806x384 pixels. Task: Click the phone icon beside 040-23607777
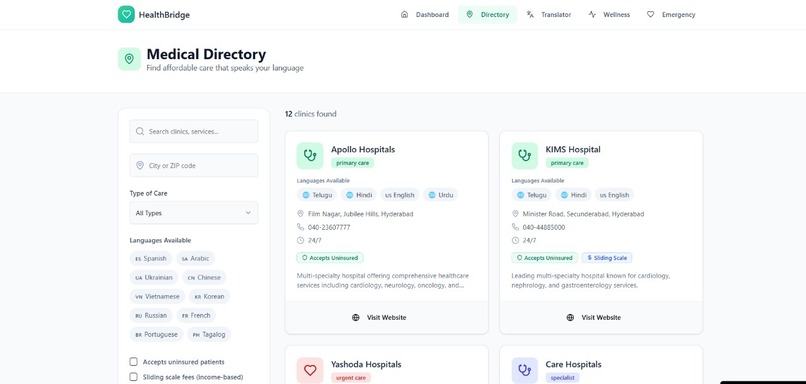[x=300, y=227]
